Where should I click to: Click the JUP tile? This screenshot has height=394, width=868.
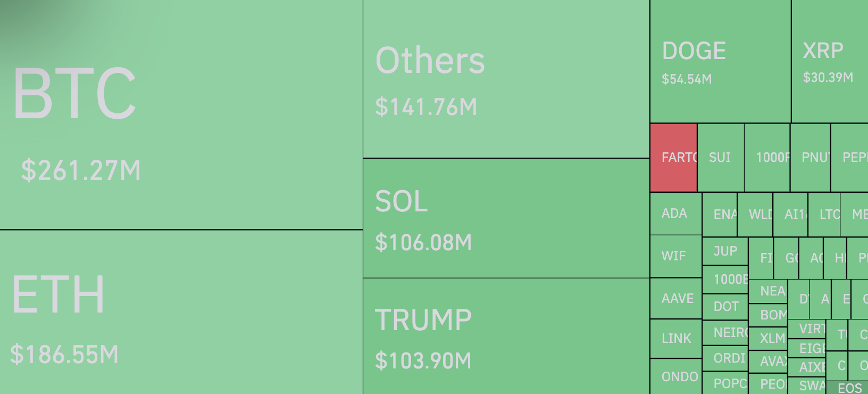(x=725, y=251)
